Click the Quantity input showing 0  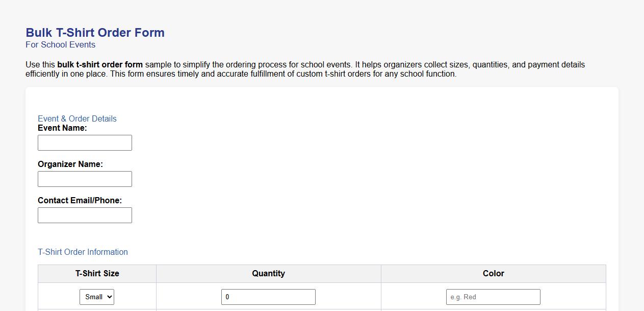pyautogui.click(x=268, y=297)
